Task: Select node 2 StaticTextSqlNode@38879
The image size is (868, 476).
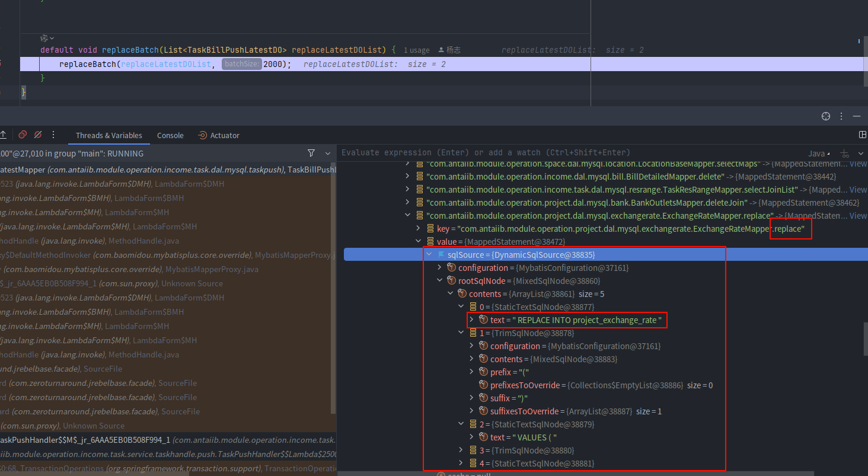Action: click(x=603, y=424)
